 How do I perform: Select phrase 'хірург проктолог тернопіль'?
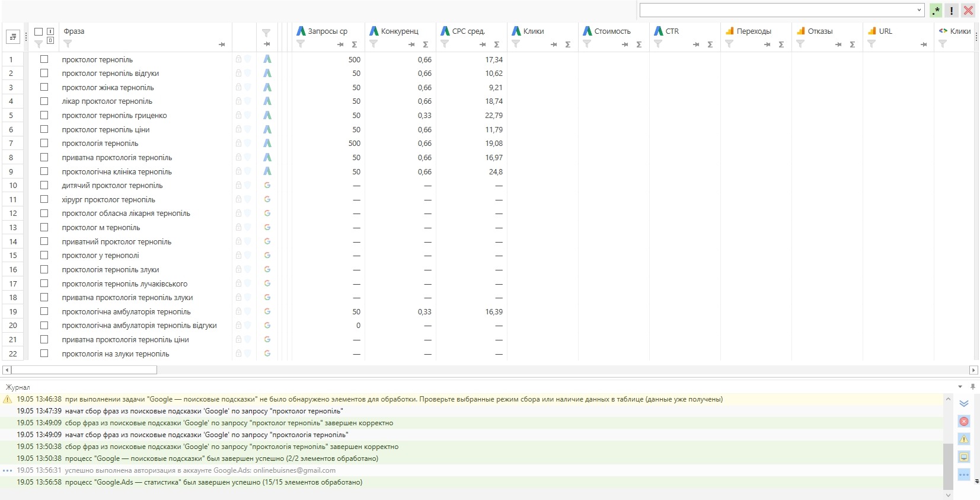tap(108, 199)
